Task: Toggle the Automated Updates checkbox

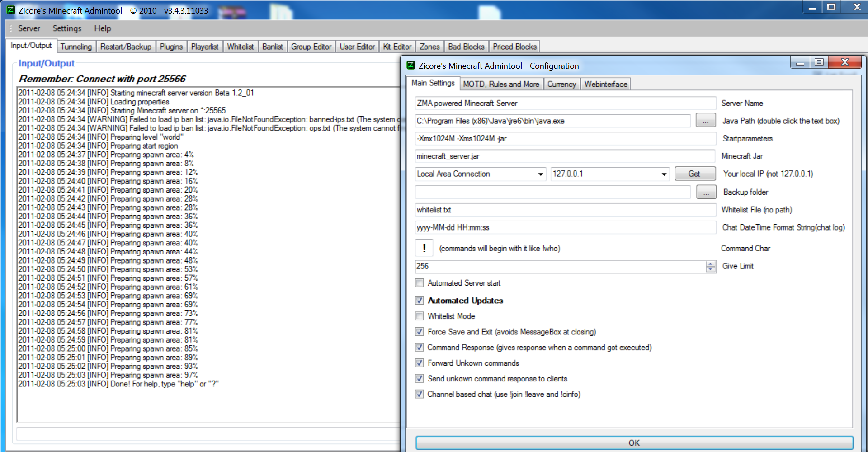Action: tap(420, 301)
